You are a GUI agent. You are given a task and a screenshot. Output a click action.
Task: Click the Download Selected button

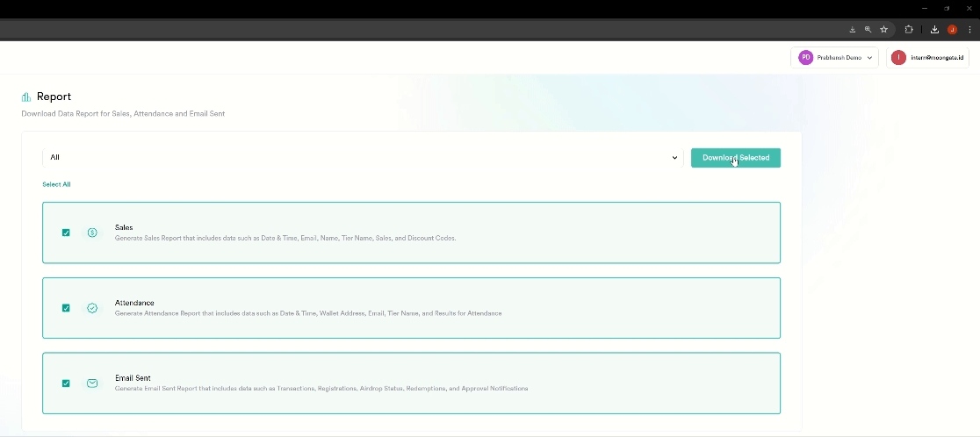[735, 158]
